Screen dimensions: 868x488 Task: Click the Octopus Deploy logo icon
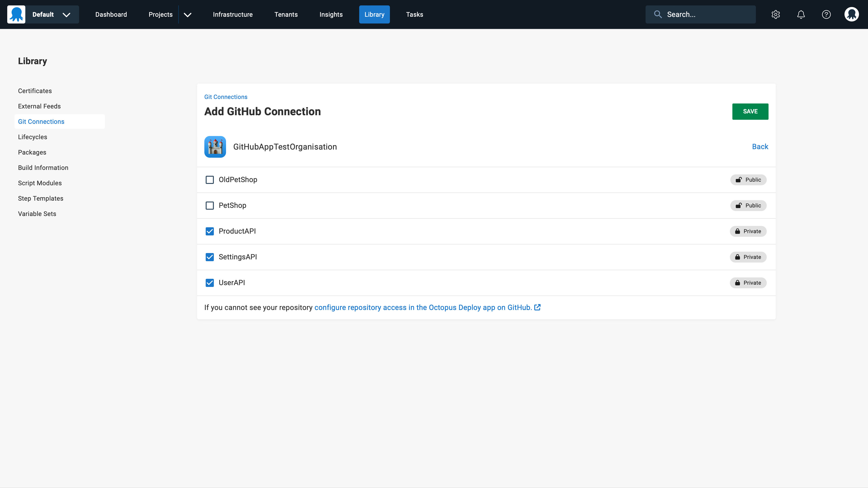(16, 14)
